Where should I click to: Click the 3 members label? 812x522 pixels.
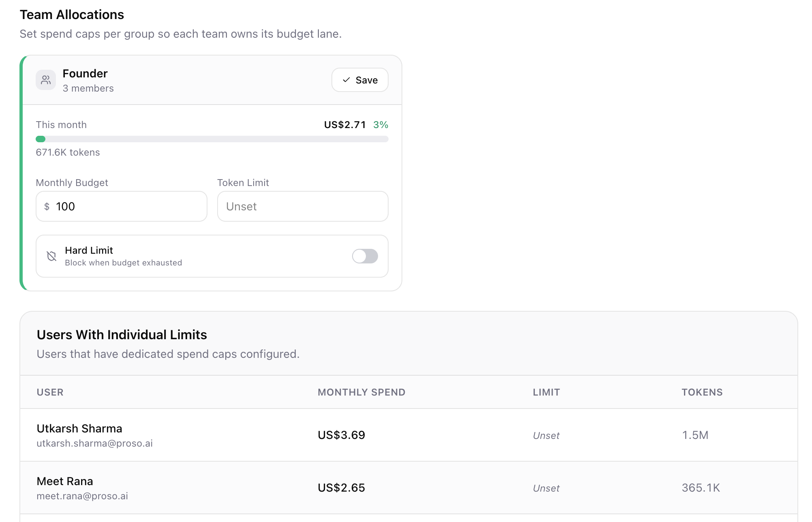(88, 88)
